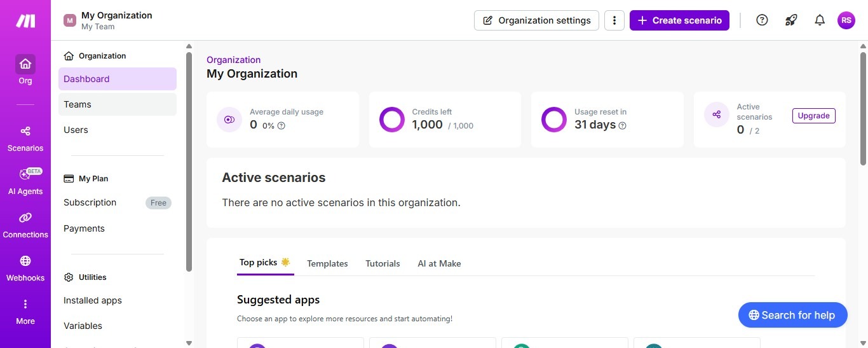Open the notifications bell
868x348 pixels.
click(820, 20)
